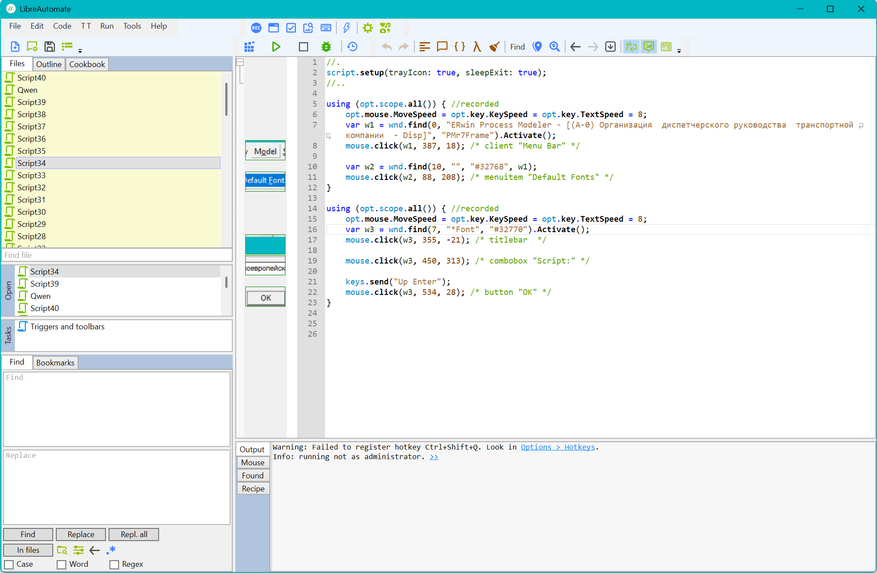
Task: Select the Recipe output tab
Action: tap(253, 489)
